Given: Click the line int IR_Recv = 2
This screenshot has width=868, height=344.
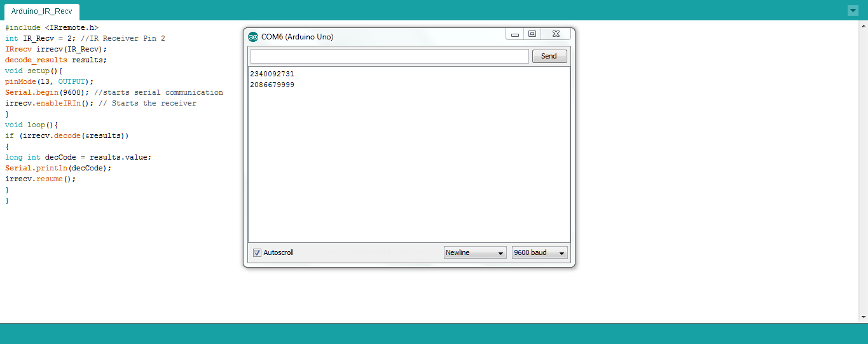Looking at the screenshot, I should [85, 39].
